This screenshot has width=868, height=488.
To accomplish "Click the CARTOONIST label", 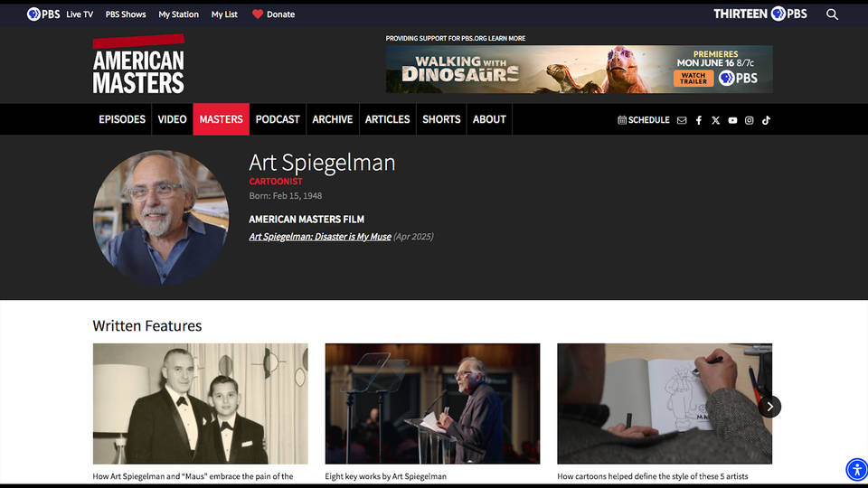I will click(276, 182).
